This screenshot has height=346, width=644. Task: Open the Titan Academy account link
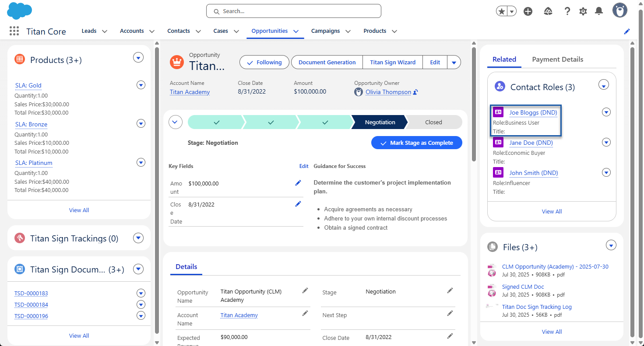[189, 92]
